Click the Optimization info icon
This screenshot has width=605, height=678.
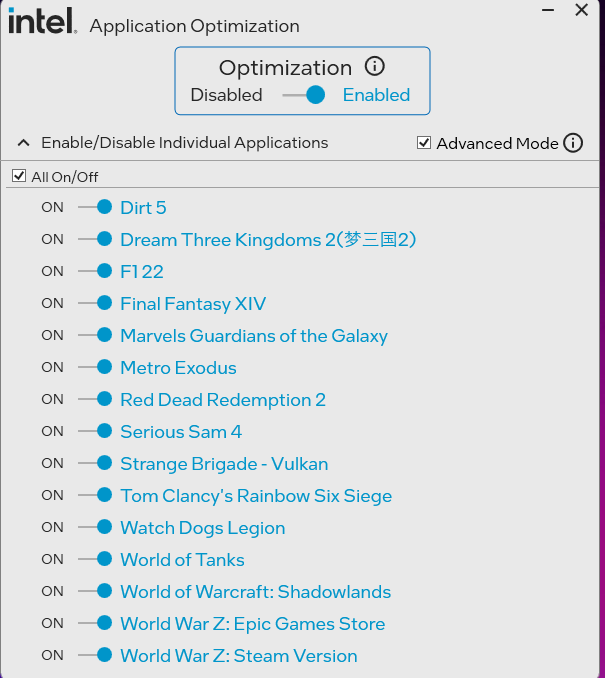[x=375, y=67]
